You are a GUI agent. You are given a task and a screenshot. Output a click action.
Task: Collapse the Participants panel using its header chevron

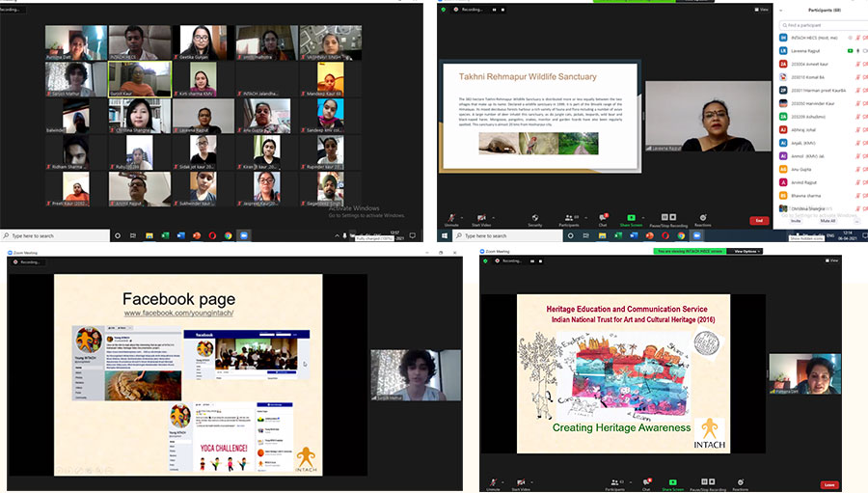[781, 10]
